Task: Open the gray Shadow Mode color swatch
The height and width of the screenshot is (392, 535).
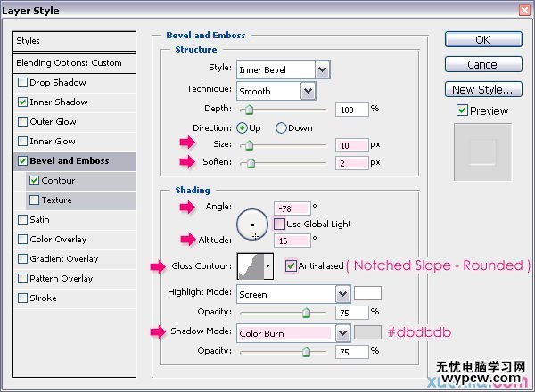Action: (367, 332)
